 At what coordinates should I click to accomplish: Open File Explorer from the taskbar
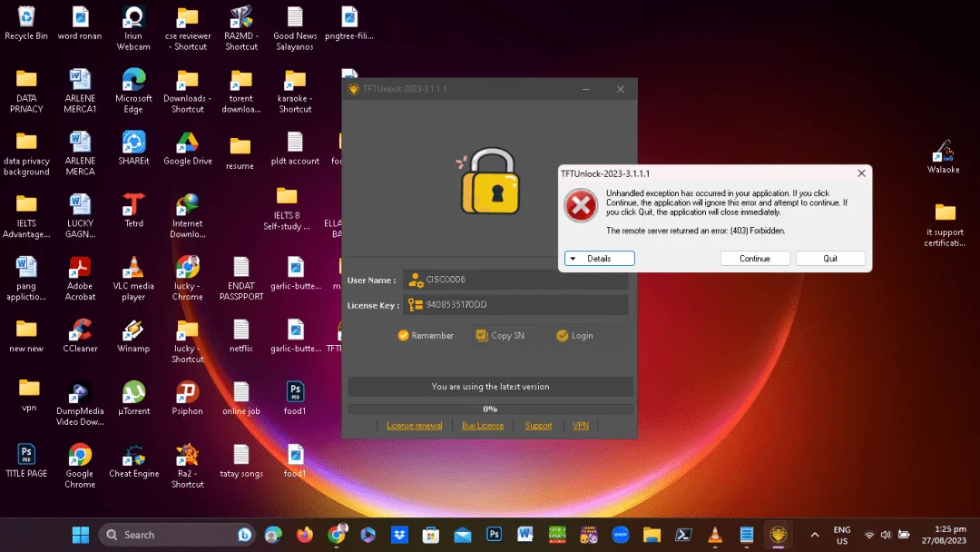pos(652,535)
